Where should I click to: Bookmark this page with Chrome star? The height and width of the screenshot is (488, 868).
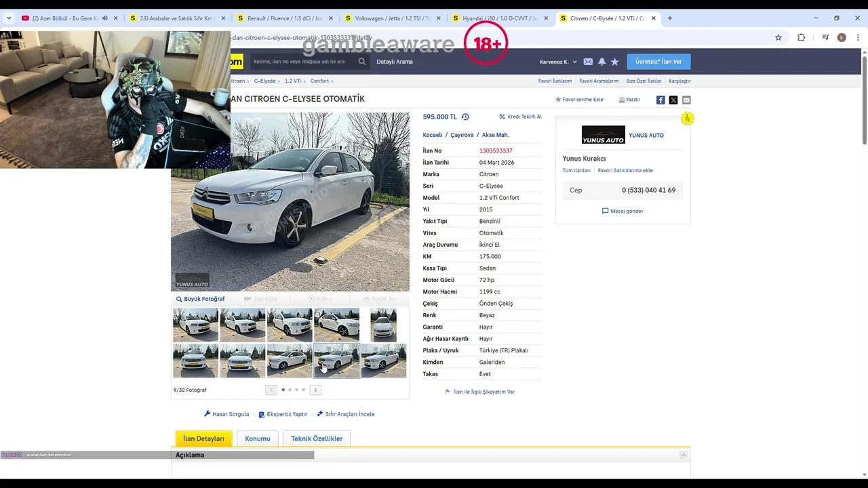pos(778,37)
